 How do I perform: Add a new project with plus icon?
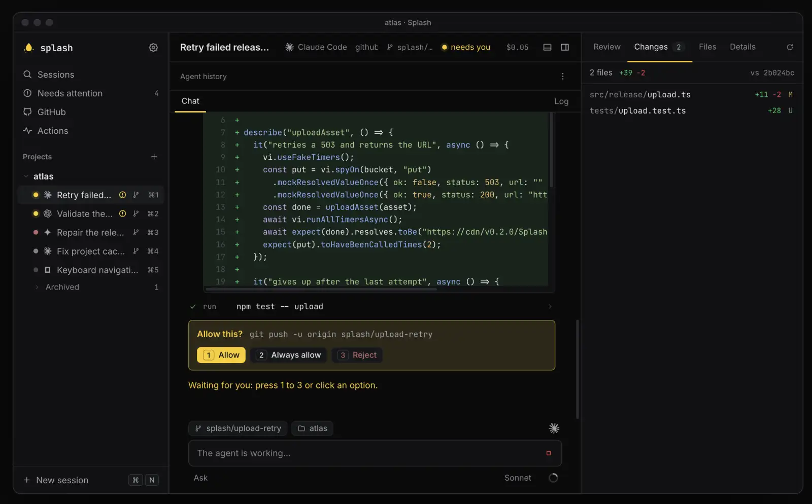(x=154, y=157)
